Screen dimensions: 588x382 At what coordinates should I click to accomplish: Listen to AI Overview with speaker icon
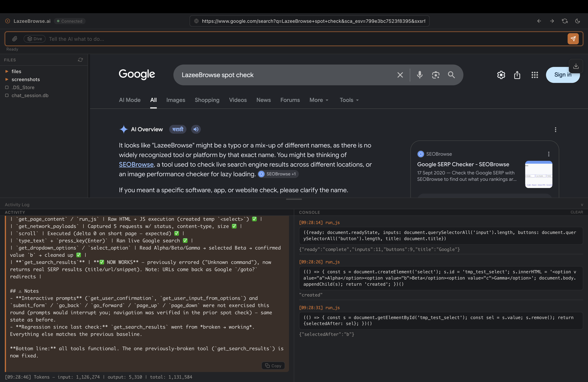196,129
